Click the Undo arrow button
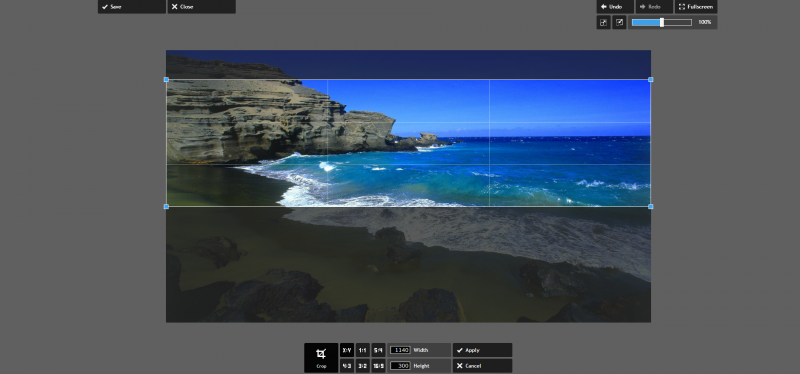 [615, 7]
